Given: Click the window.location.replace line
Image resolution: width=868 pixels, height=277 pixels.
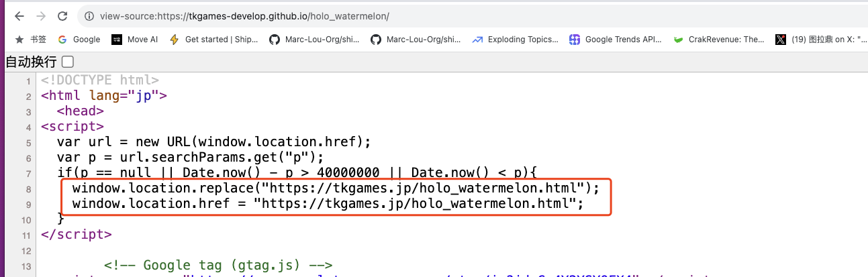Looking at the screenshot, I should 336,188.
